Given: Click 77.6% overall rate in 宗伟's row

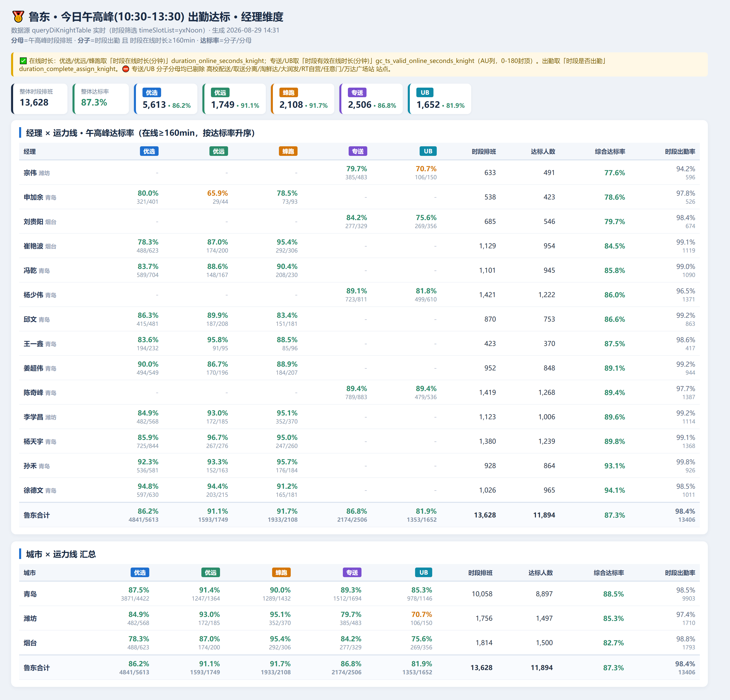Looking at the screenshot, I should pyautogui.click(x=614, y=173).
